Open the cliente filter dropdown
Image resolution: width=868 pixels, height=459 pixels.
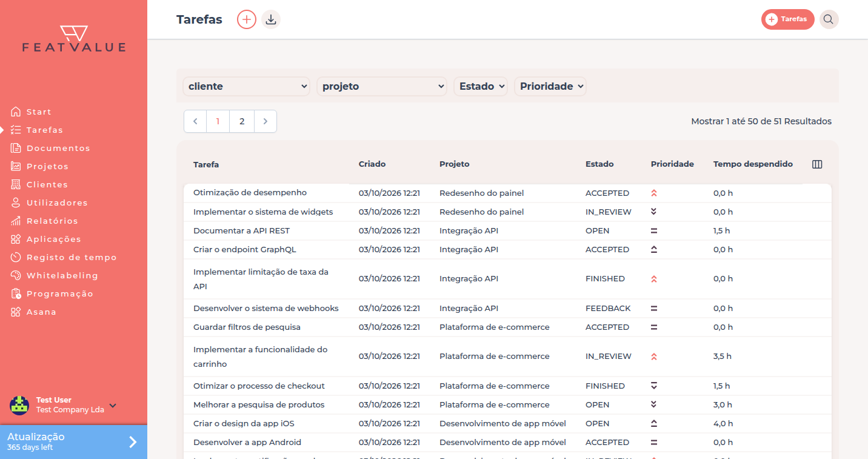pyautogui.click(x=246, y=86)
